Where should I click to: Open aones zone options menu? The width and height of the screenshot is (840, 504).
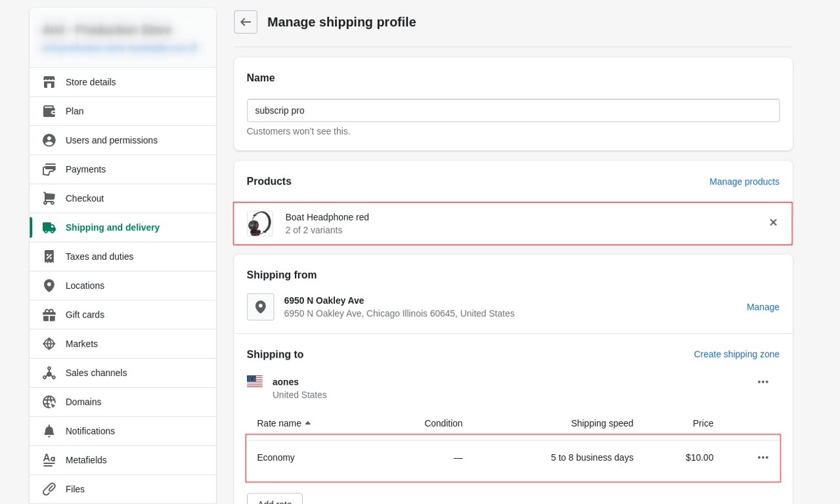(x=763, y=382)
